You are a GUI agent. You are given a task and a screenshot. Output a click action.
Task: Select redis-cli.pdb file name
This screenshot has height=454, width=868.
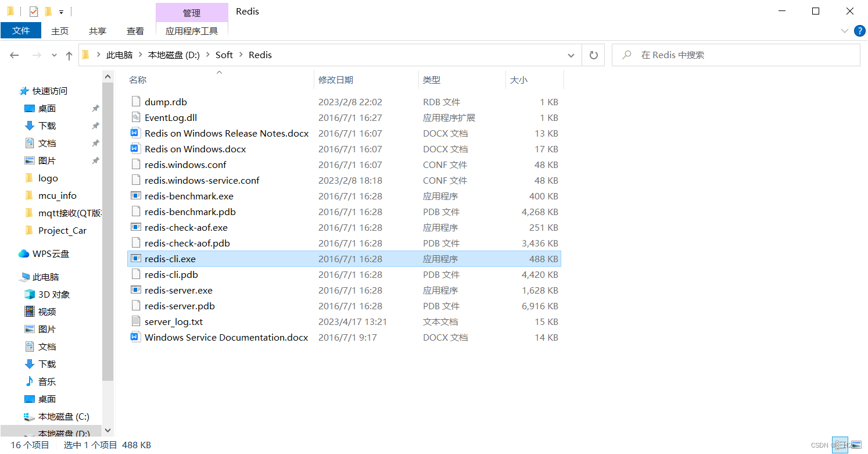171,274
